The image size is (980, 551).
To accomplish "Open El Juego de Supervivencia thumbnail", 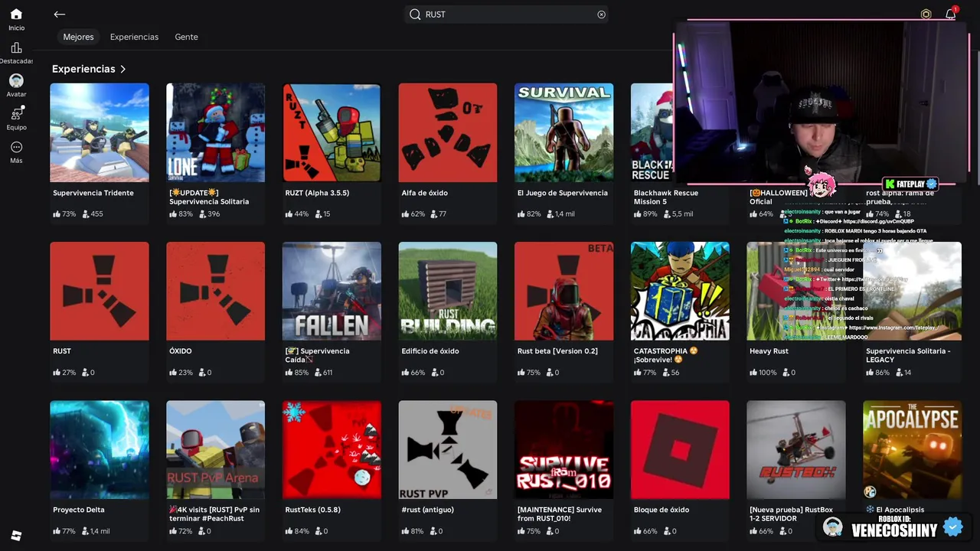I will pyautogui.click(x=564, y=132).
